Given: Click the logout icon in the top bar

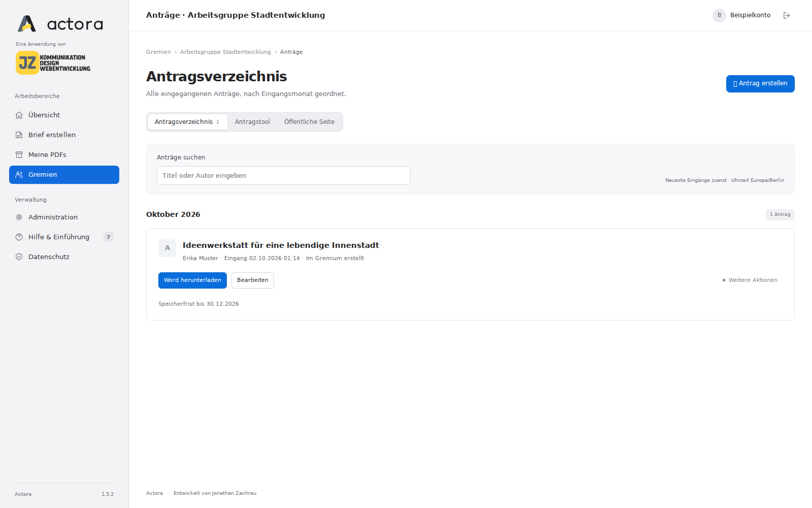Looking at the screenshot, I should pyautogui.click(x=787, y=15).
